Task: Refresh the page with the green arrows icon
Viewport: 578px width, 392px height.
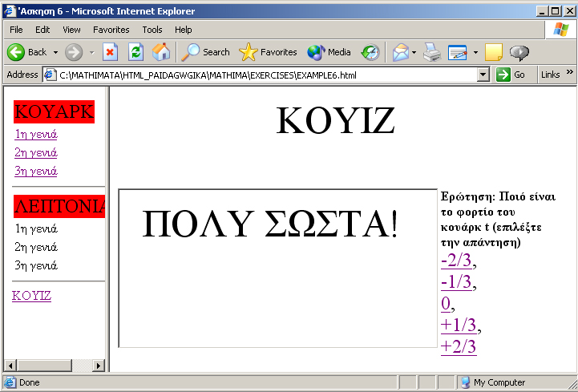Action: coord(135,52)
